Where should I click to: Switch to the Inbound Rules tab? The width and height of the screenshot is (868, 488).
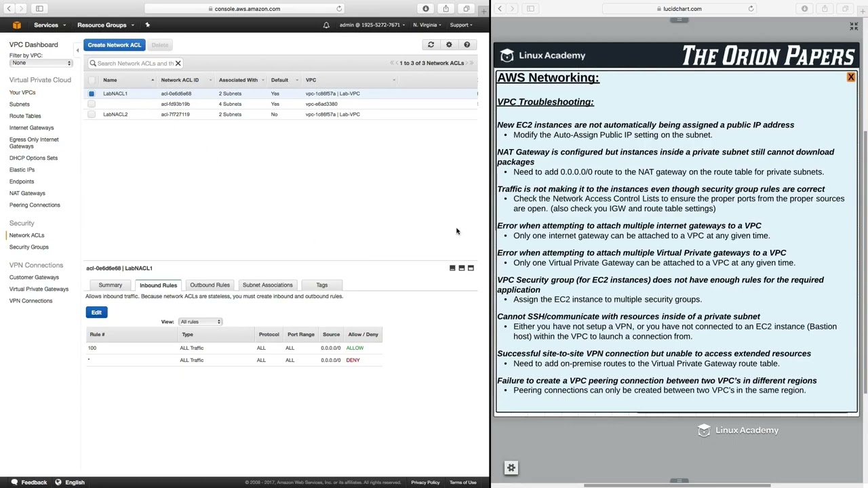(x=159, y=285)
